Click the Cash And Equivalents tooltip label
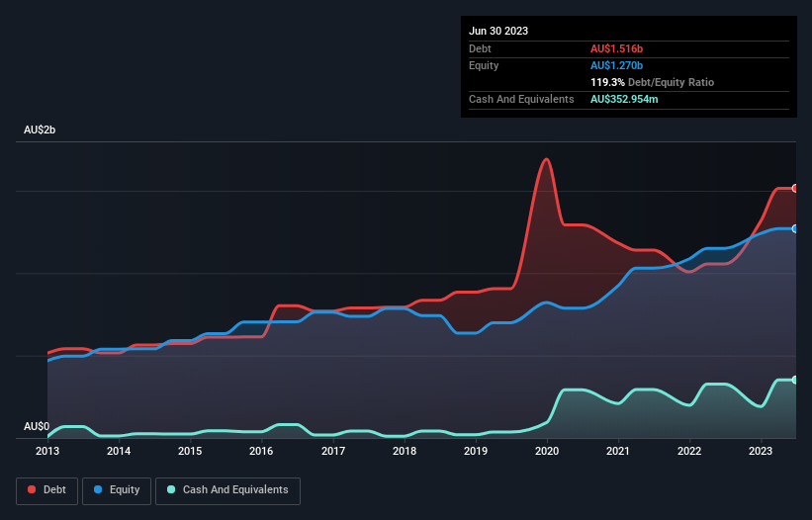 pos(521,99)
